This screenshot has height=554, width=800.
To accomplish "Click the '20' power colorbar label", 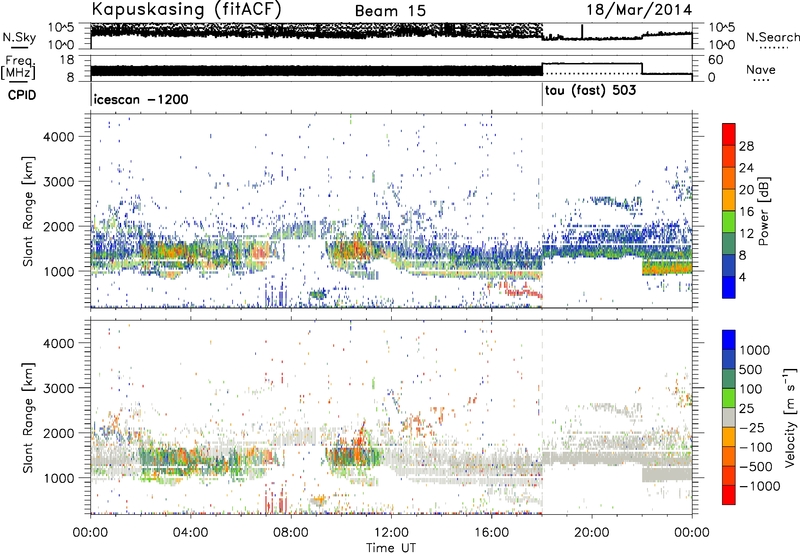I will point(746,190).
